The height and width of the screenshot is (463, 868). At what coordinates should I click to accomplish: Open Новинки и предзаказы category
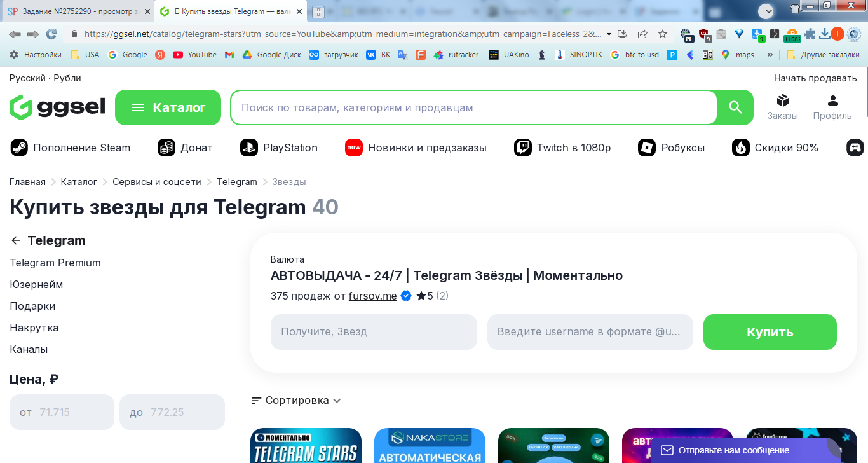[416, 148]
